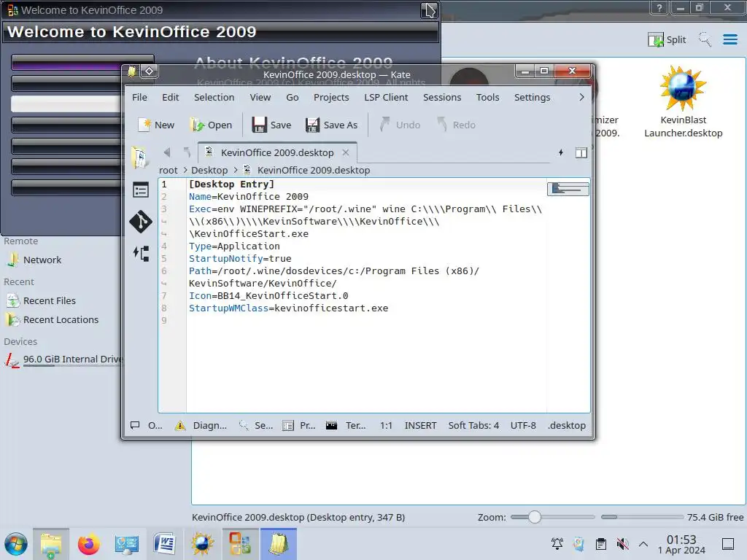Image resolution: width=747 pixels, height=560 pixels.
Task: Open the Git sidebar panel icon
Action: (141, 222)
